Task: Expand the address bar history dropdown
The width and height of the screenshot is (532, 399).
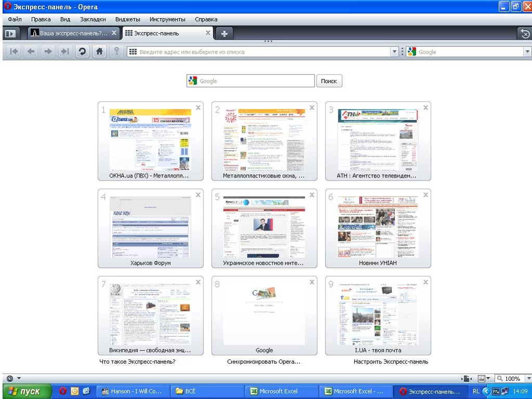Action: click(394, 52)
